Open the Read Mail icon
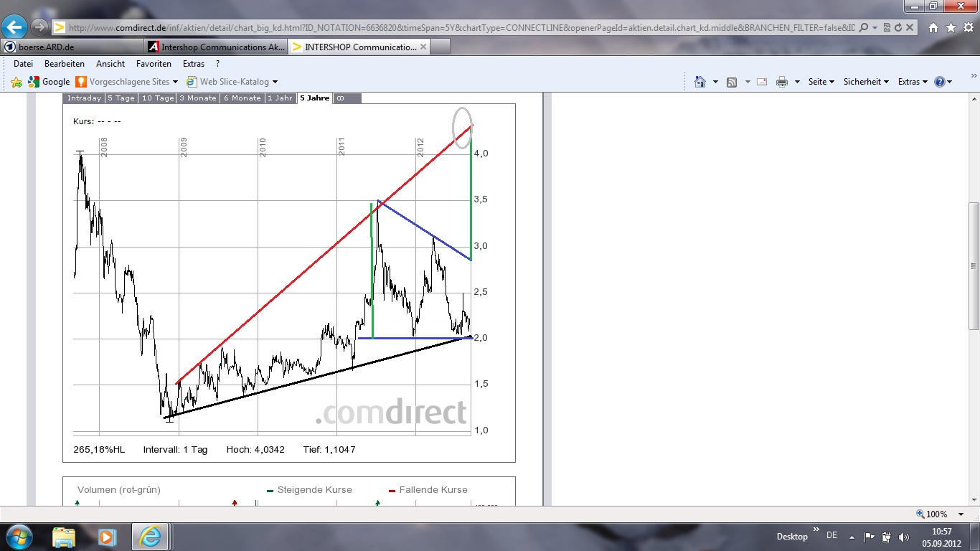Viewport: 980px width, 551px height. [x=760, y=82]
